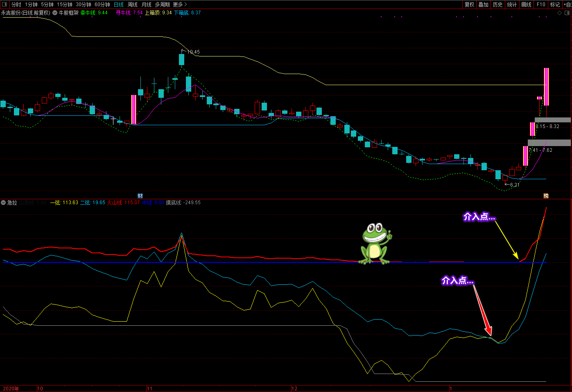Toggle the right side panel icon
572x392 pixels.
[567, 13]
